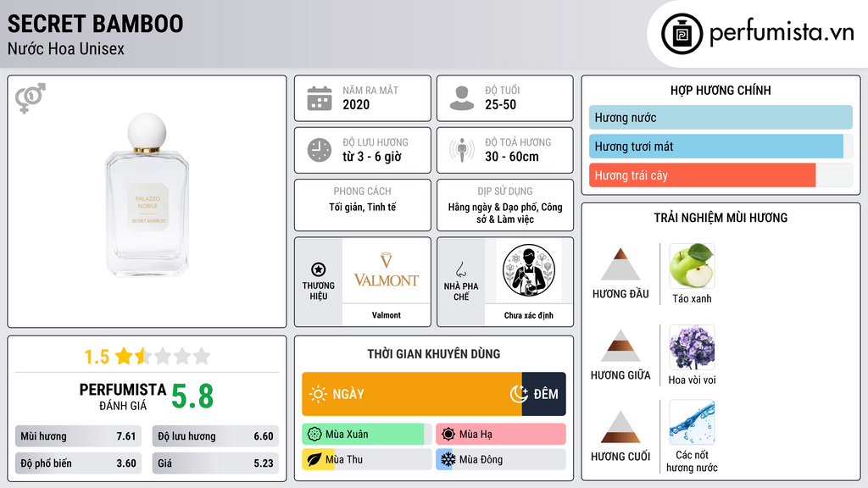Image resolution: width=868 pixels, height=488 pixels.
Task: Click the summer sun season icon
Action: tap(448, 435)
